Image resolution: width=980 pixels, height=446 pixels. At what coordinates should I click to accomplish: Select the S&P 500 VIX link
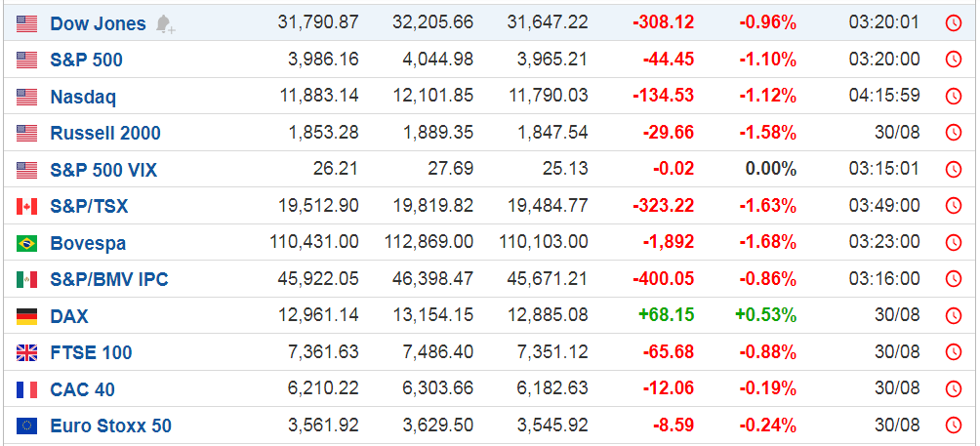(103, 170)
